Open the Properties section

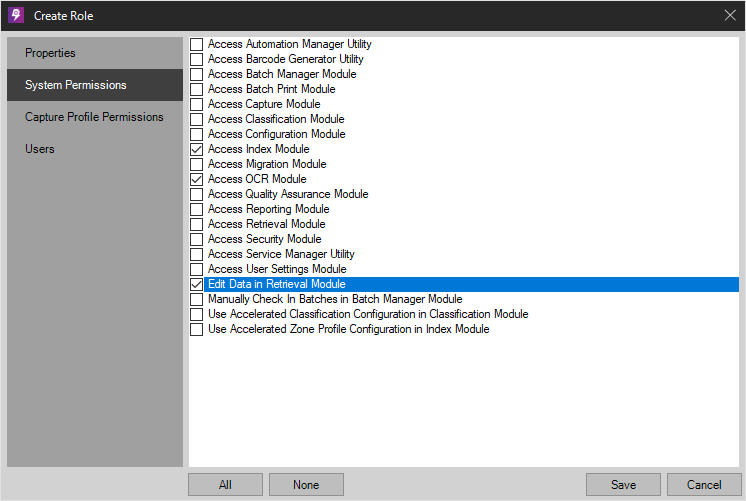[95, 53]
